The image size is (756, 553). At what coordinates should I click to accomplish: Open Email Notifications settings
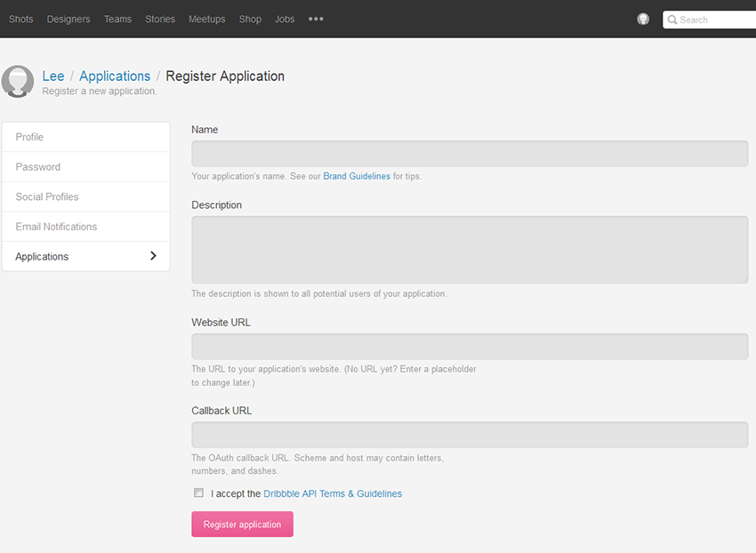click(x=85, y=227)
